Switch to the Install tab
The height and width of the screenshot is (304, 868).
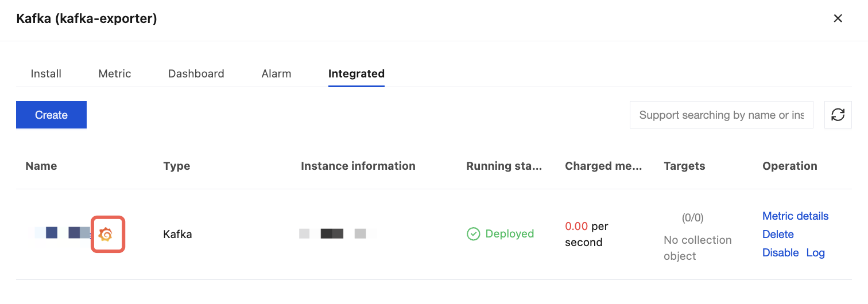(x=46, y=73)
